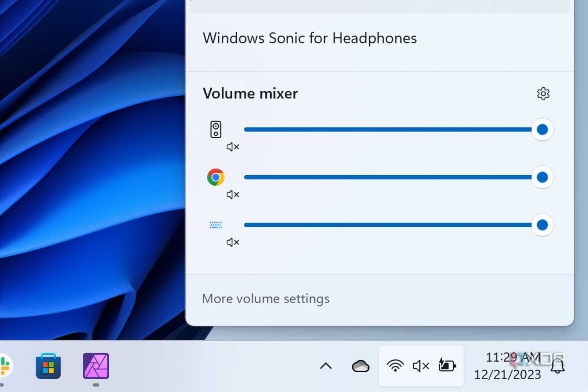Open More volume settings

coord(265,299)
